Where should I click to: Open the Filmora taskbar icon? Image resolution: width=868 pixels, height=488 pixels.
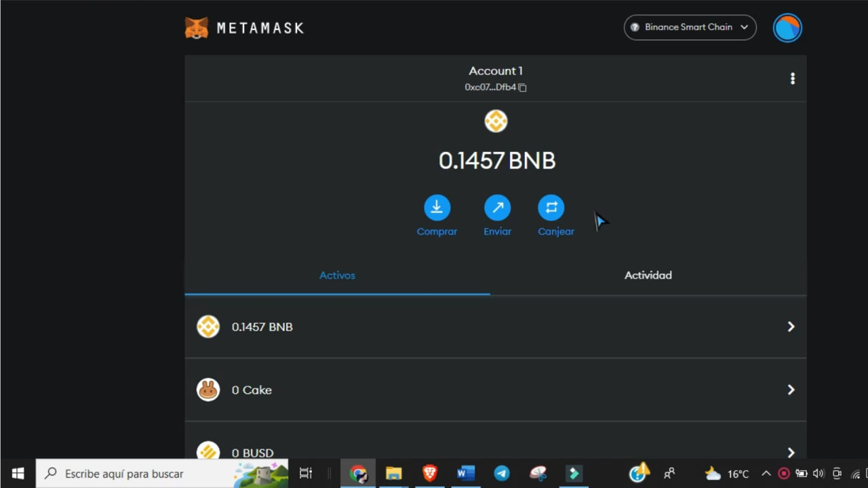tap(574, 474)
